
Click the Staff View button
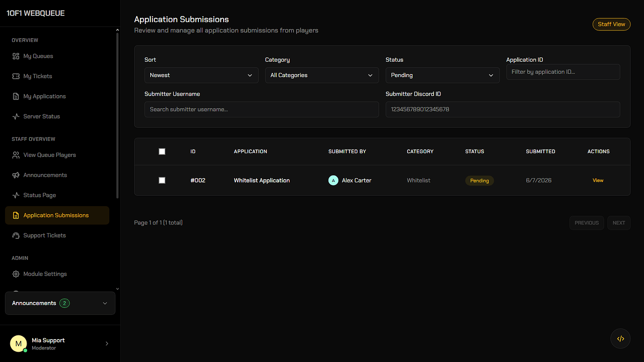tap(611, 24)
